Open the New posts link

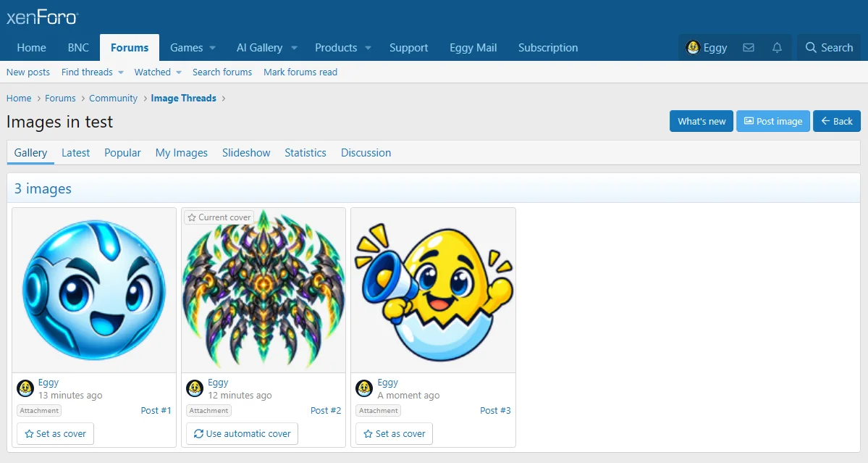(28, 72)
